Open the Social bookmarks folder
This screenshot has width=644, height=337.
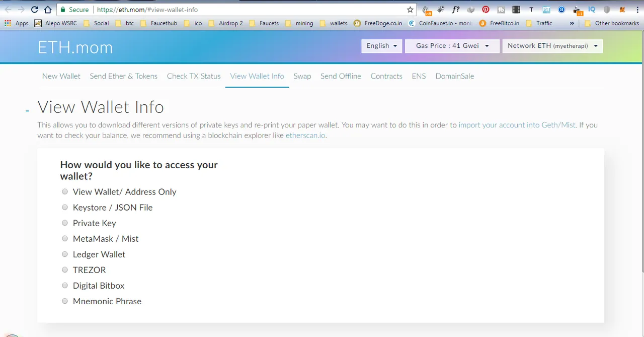point(96,23)
